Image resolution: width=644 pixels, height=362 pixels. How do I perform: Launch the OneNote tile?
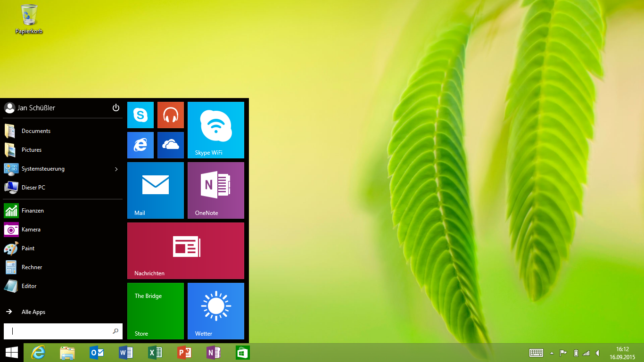(x=216, y=190)
